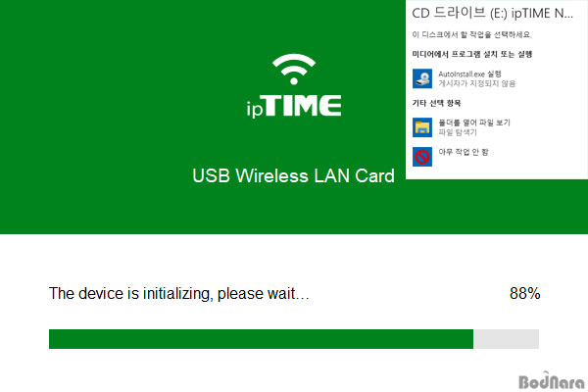
Task: Click the ipTIME wordmark logo
Action: point(294,106)
